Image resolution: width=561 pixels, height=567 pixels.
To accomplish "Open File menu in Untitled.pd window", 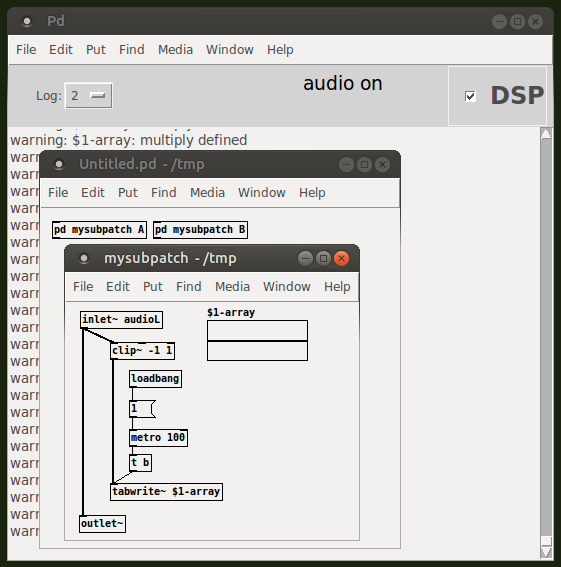I will pos(58,192).
